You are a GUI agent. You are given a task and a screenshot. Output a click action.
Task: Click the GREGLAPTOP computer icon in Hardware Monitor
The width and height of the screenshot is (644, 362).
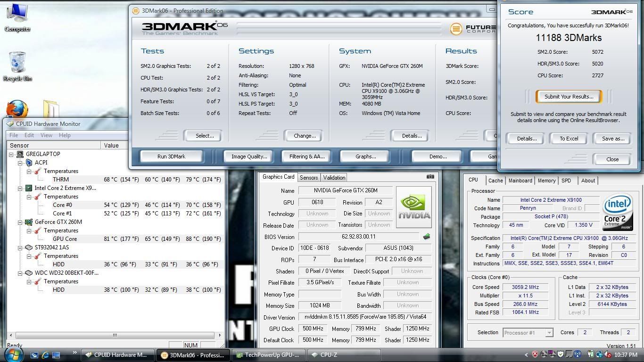[x=20, y=154]
